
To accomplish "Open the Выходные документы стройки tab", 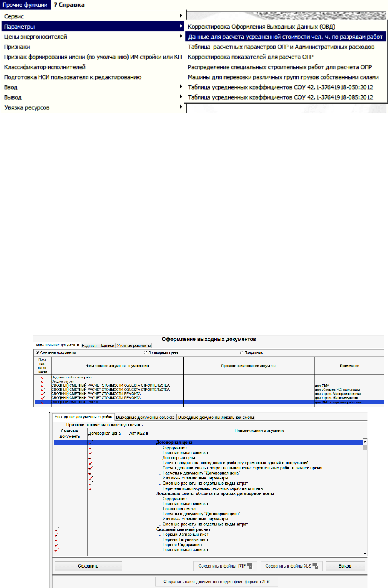I will click(84, 417).
